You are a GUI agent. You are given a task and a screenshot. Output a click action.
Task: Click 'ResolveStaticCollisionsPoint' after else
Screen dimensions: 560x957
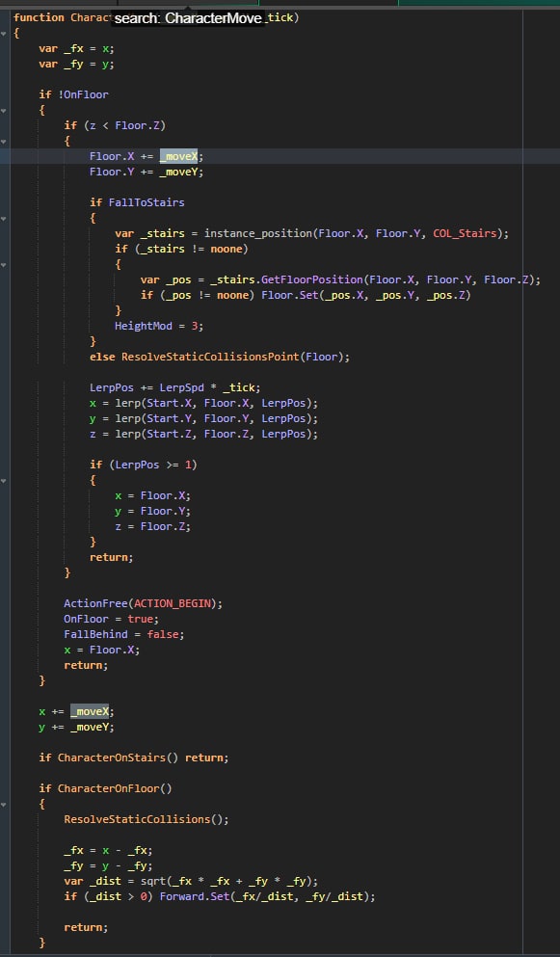(210, 357)
